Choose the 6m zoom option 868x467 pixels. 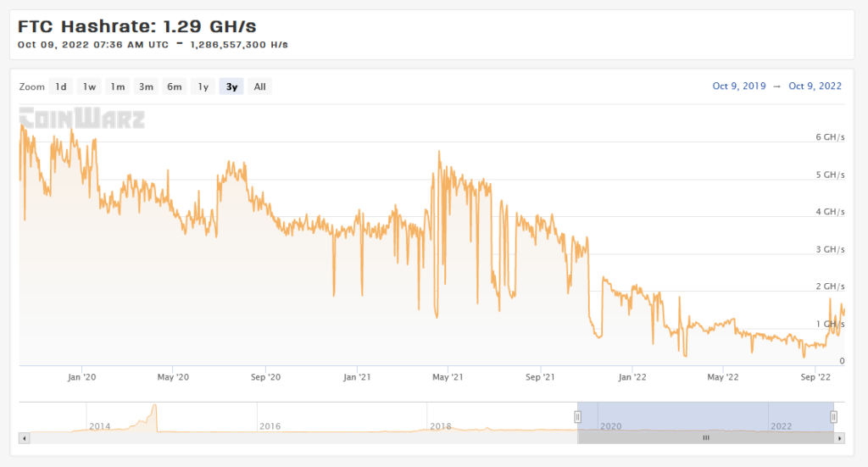[175, 86]
